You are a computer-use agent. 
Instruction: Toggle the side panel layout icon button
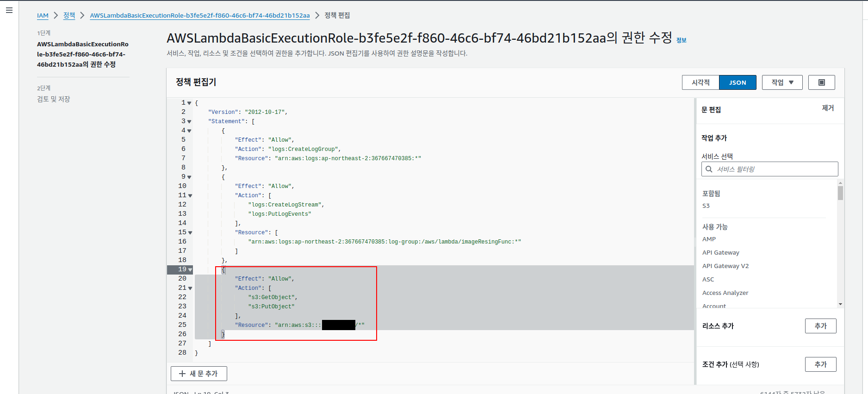(822, 82)
